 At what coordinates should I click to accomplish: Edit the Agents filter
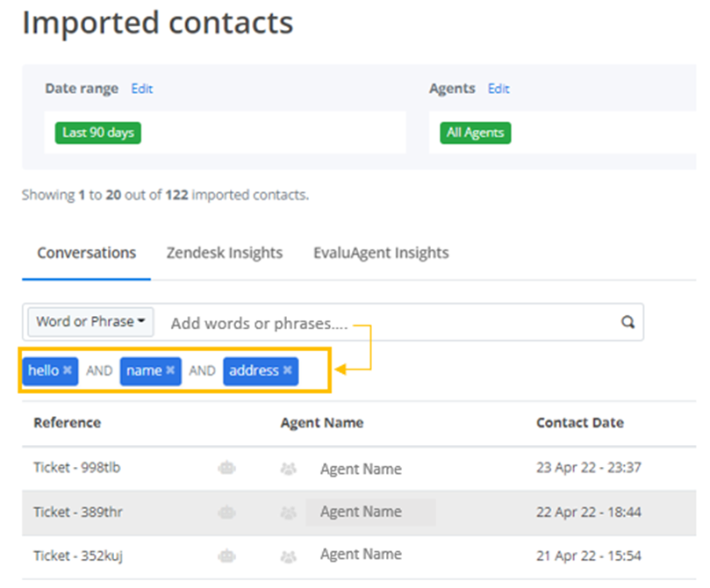498,89
